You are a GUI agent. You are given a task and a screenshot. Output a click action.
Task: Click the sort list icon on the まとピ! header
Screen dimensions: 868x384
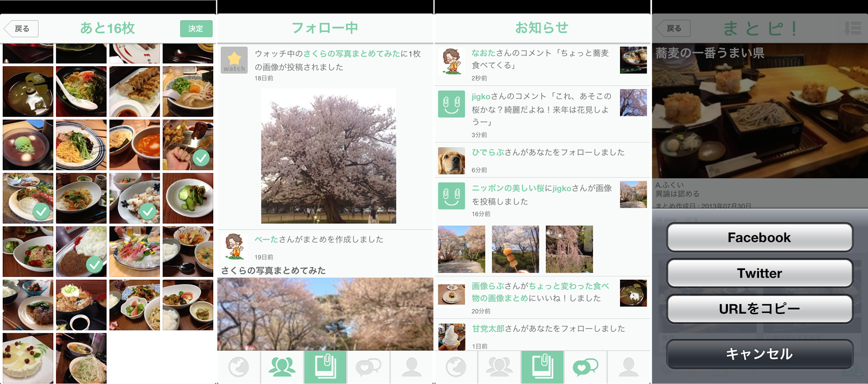click(852, 28)
